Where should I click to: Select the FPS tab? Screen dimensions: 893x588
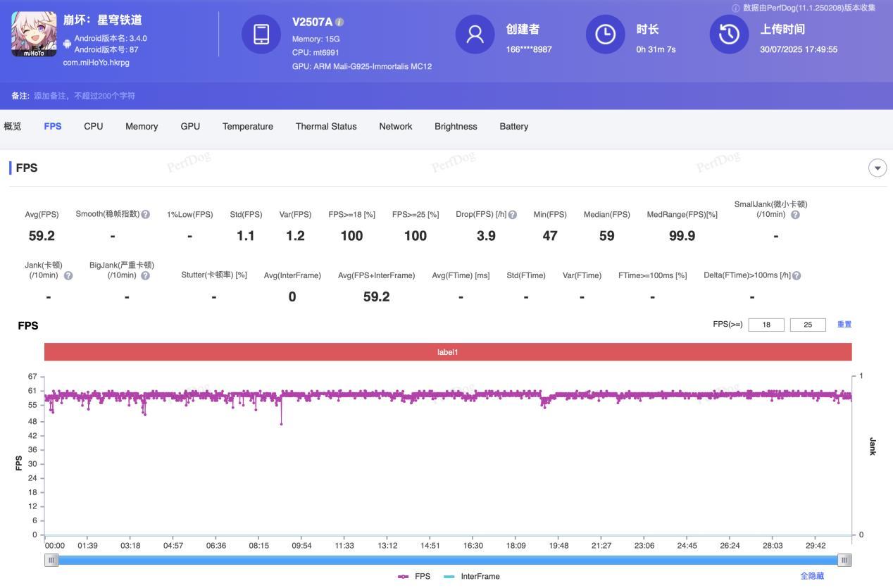[x=53, y=127]
